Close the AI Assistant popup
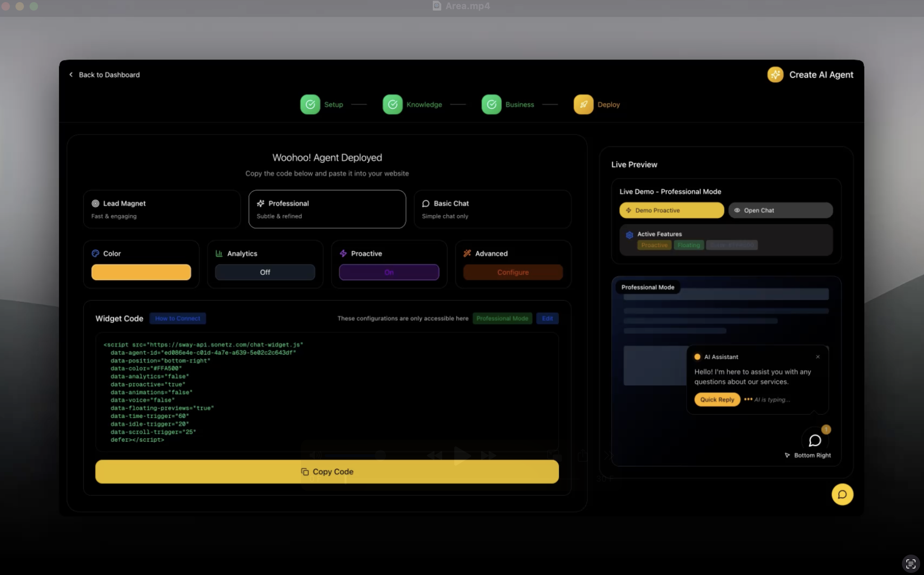This screenshot has height=575, width=924. (x=817, y=357)
